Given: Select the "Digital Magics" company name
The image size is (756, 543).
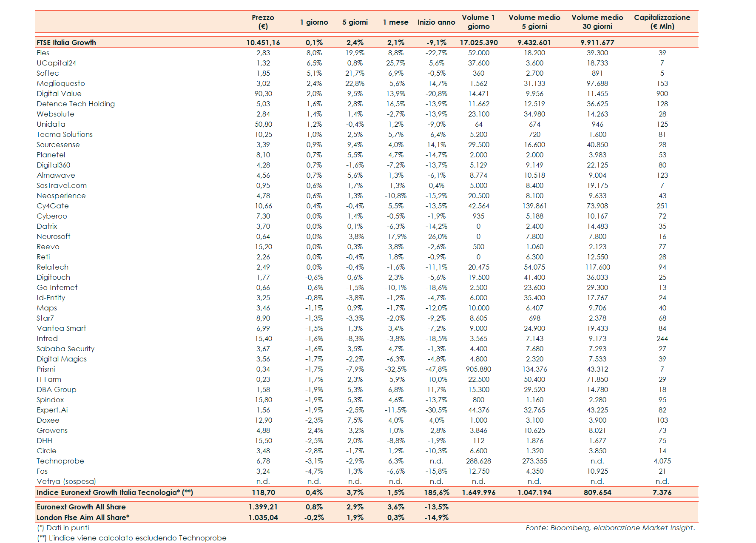Looking at the screenshot, I should tap(62, 359).
